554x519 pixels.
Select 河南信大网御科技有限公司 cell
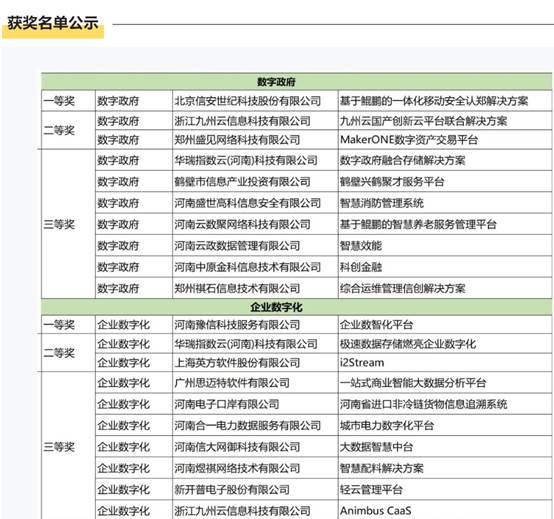click(x=255, y=447)
